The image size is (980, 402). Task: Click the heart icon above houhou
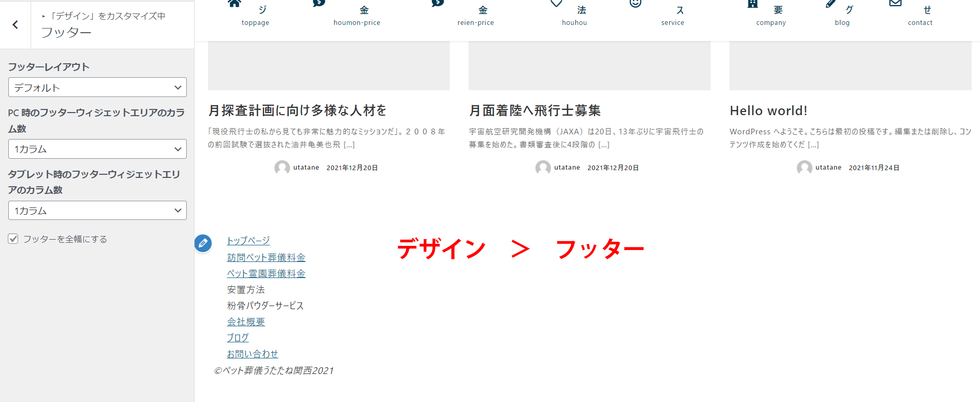pos(556,3)
